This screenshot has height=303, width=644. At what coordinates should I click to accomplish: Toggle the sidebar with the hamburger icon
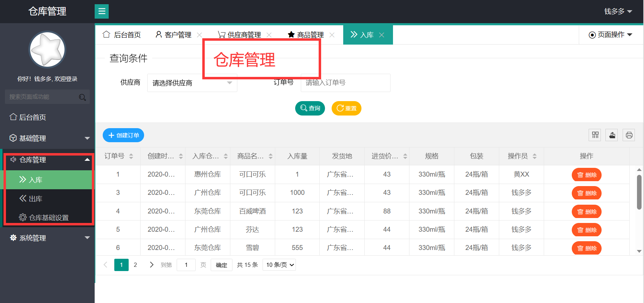102,11
